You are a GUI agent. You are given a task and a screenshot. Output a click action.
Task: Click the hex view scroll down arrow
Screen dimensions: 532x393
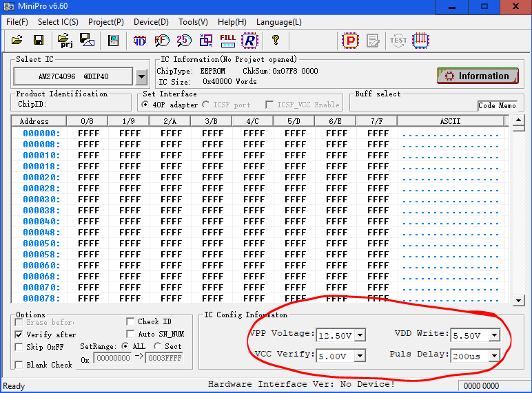point(518,300)
